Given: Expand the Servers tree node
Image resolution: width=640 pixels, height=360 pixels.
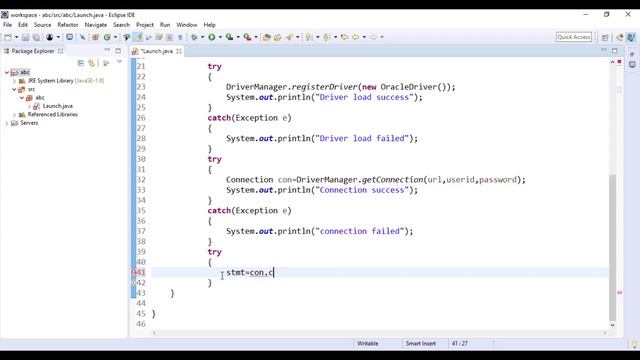Looking at the screenshot, I should pyautogui.click(x=7, y=123).
